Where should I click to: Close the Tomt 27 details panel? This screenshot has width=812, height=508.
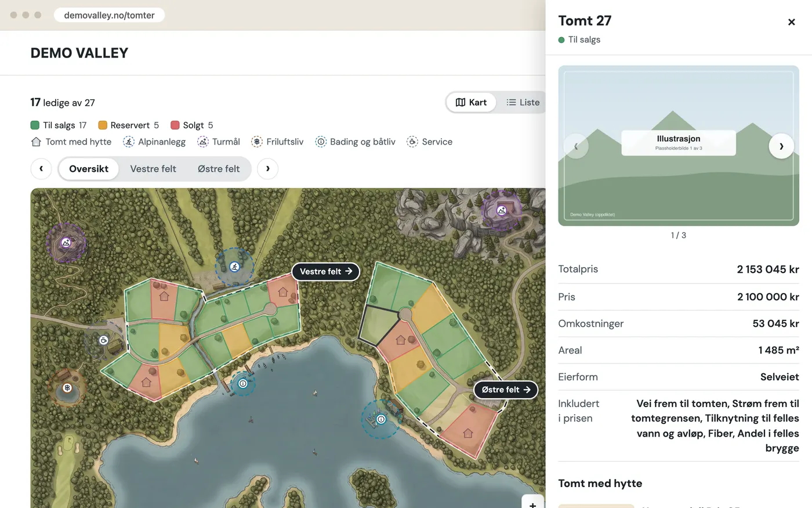pyautogui.click(x=791, y=22)
